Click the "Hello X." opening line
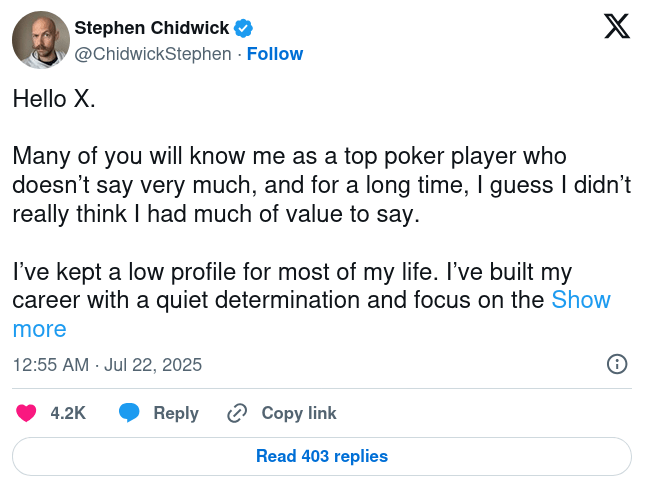The width and height of the screenshot is (646, 487). click(x=54, y=99)
